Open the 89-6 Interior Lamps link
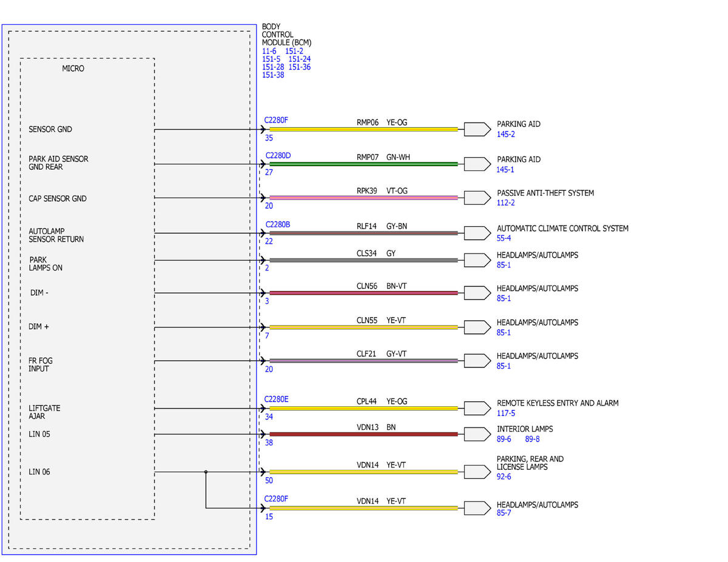This screenshot has height=562, width=728. tap(504, 439)
